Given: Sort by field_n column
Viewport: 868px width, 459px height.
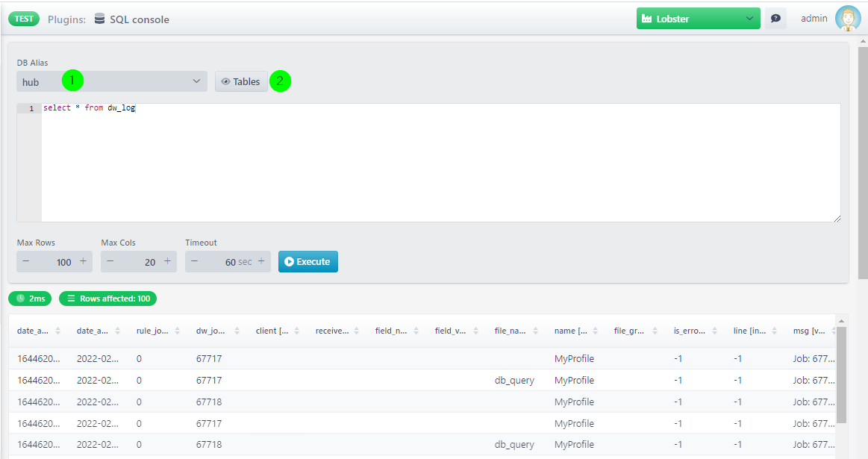Looking at the screenshot, I should pos(398,331).
